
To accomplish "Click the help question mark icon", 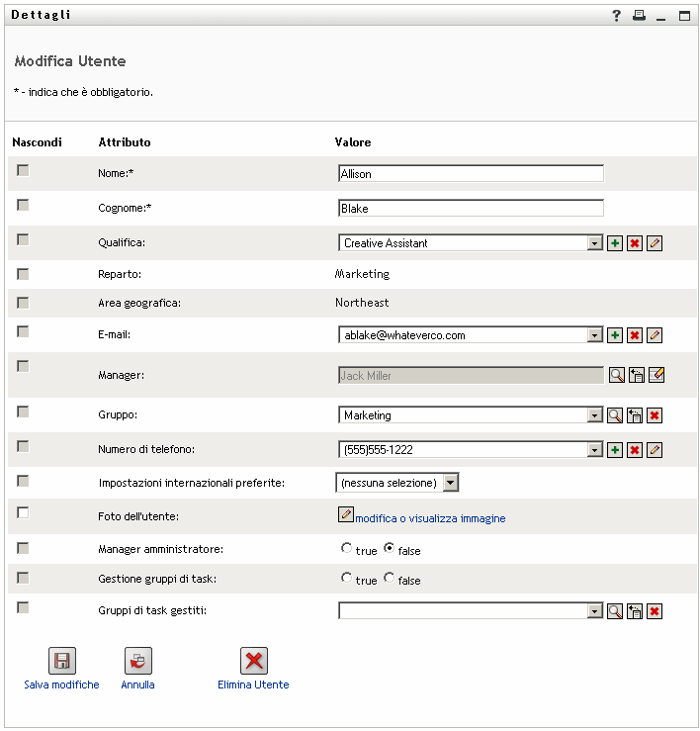I will click(616, 15).
